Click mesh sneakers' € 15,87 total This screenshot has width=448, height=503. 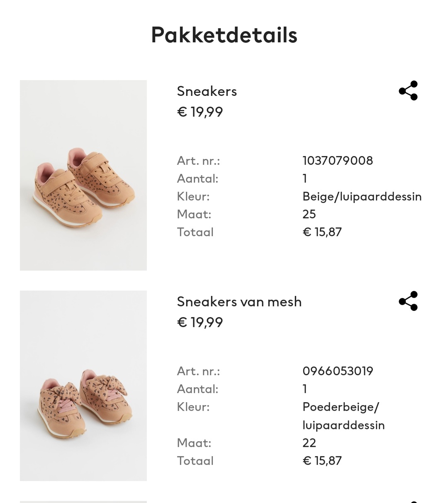322,461
